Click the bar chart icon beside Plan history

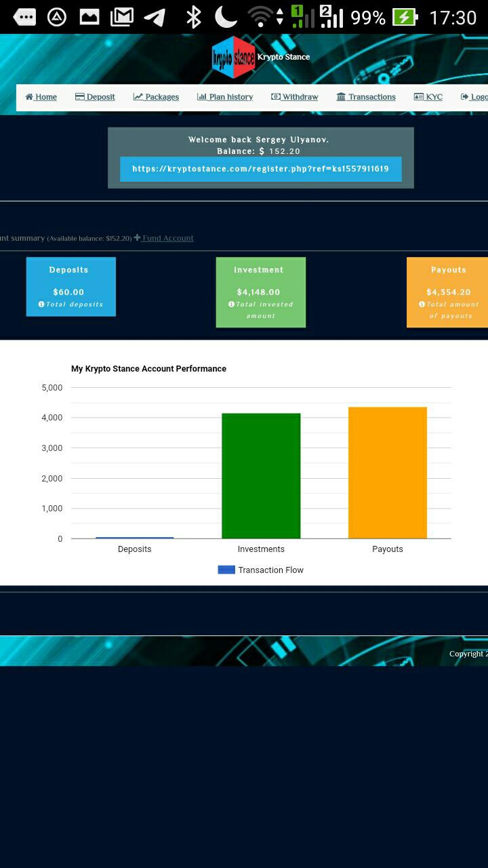pos(201,97)
